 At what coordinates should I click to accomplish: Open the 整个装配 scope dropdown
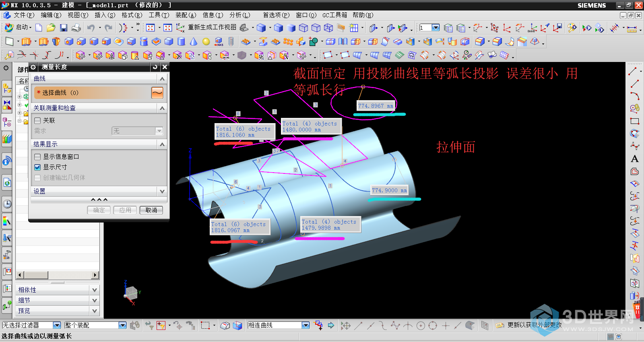pos(122,325)
